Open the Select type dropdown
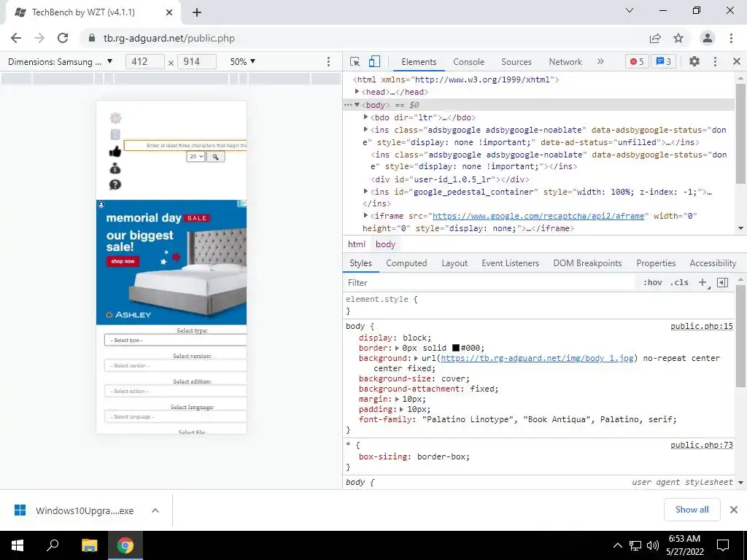Image resolution: width=747 pixels, height=560 pixels. pyautogui.click(x=175, y=340)
